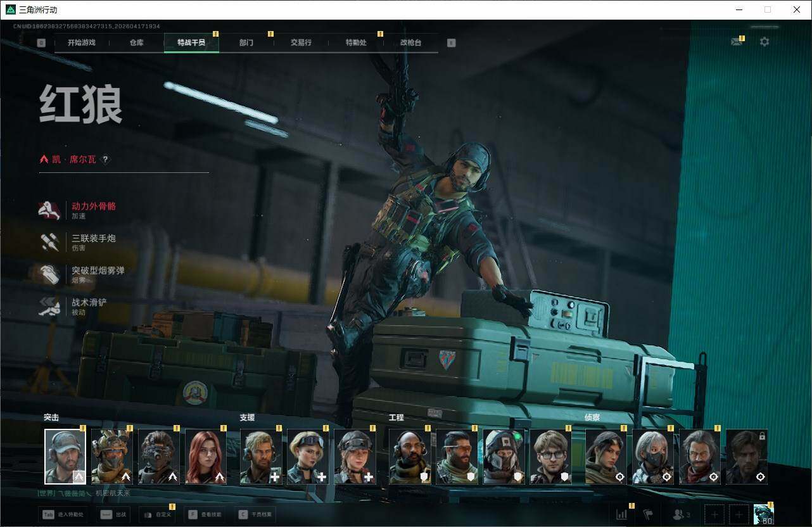Select the locked recon operator portrait

point(747,457)
